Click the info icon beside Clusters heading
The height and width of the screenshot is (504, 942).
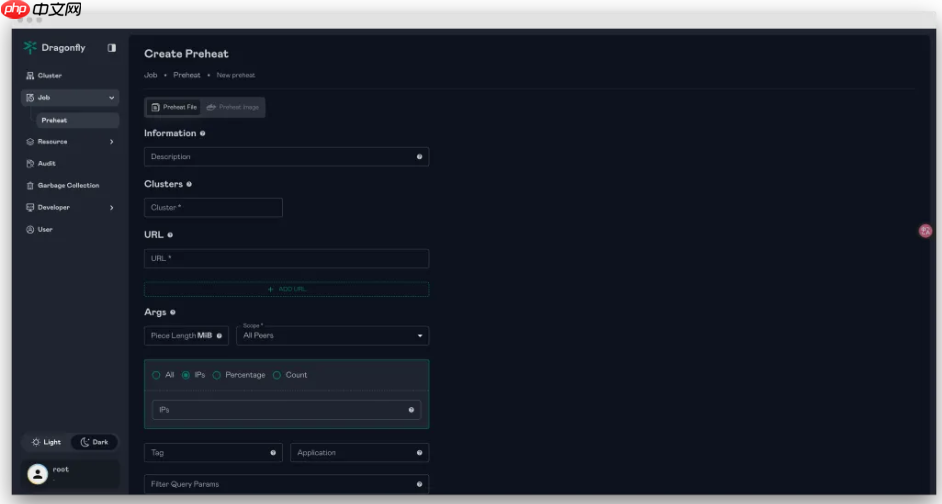(x=189, y=184)
